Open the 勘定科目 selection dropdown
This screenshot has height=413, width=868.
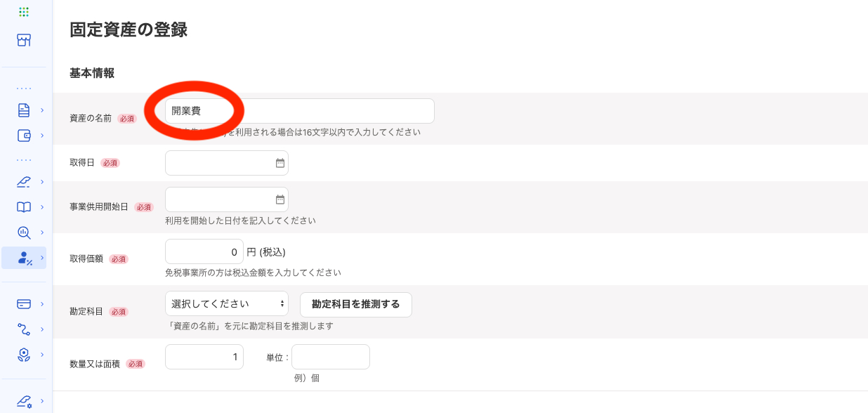pyautogui.click(x=227, y=303)
